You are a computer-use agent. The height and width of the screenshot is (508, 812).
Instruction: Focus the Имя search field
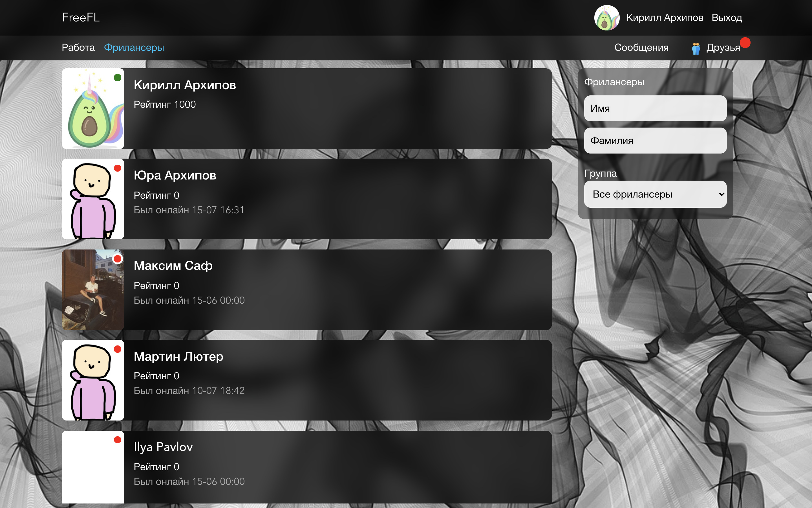pyautogui.click(x=655, y=108)
